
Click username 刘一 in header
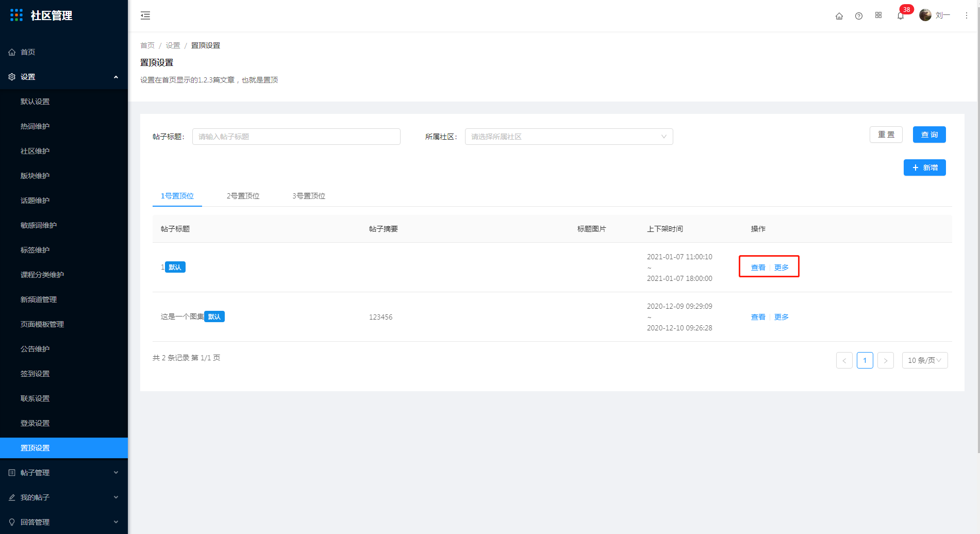[x=943, y=15]
